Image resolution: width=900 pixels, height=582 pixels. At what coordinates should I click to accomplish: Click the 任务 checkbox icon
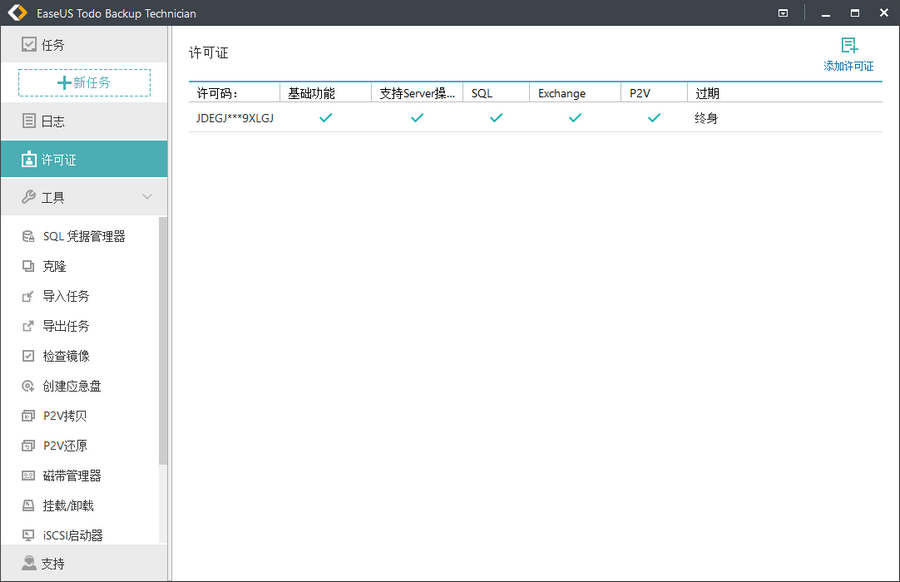[29, 44]
